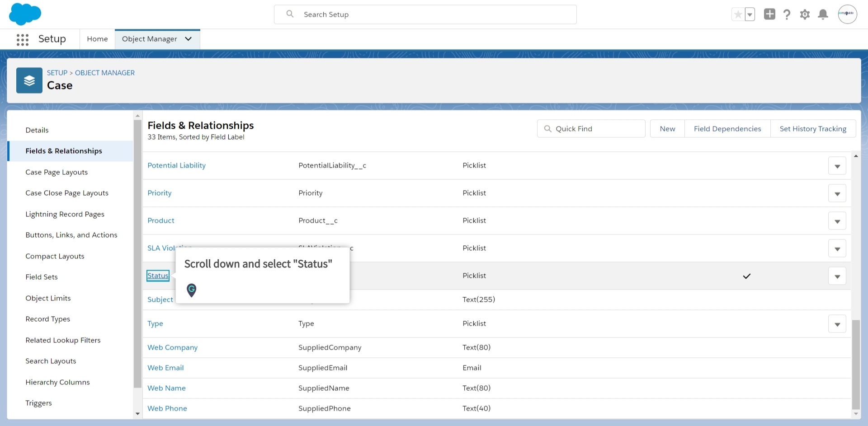Open Case Page Layouts

pyautogui.click(x=57, y=172)
